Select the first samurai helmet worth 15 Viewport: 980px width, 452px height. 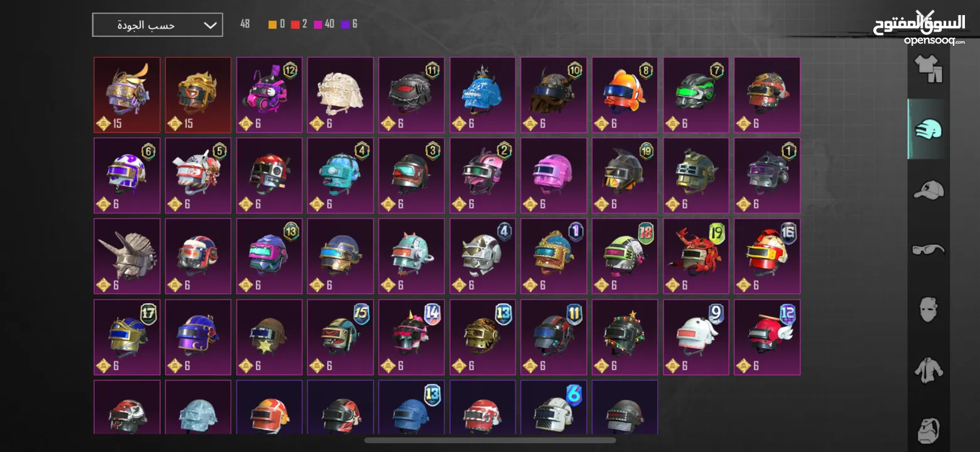tap(127, 95)
